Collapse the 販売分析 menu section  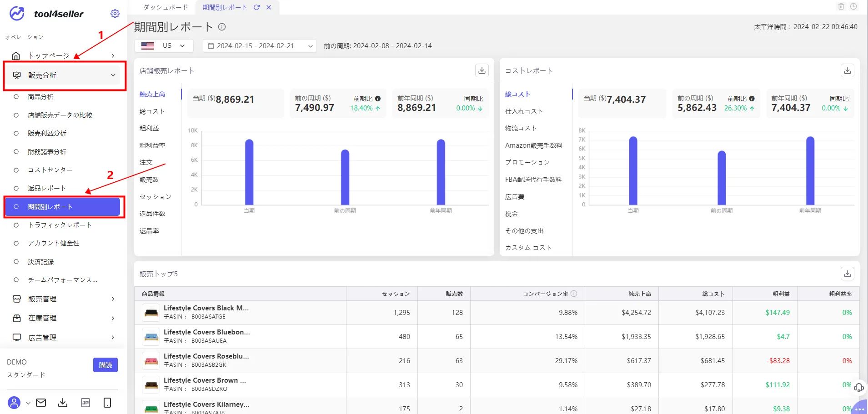(x=113, y=75)
